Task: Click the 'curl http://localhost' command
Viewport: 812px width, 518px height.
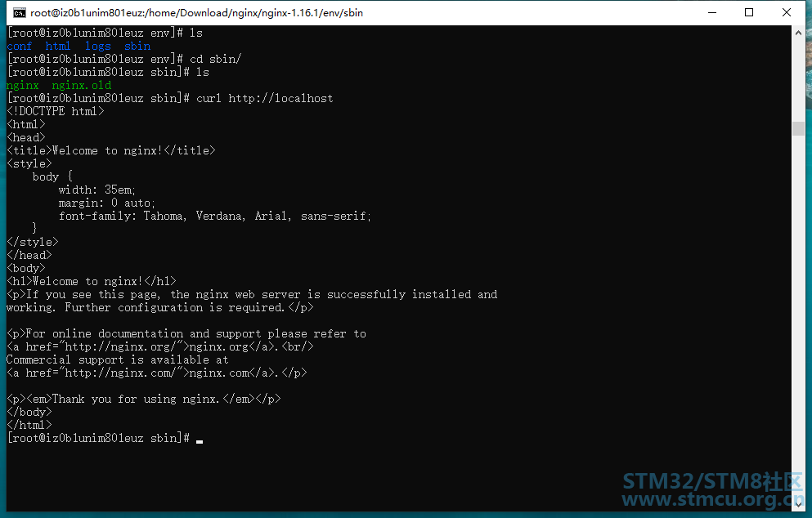Action: [x=265, y=98]
